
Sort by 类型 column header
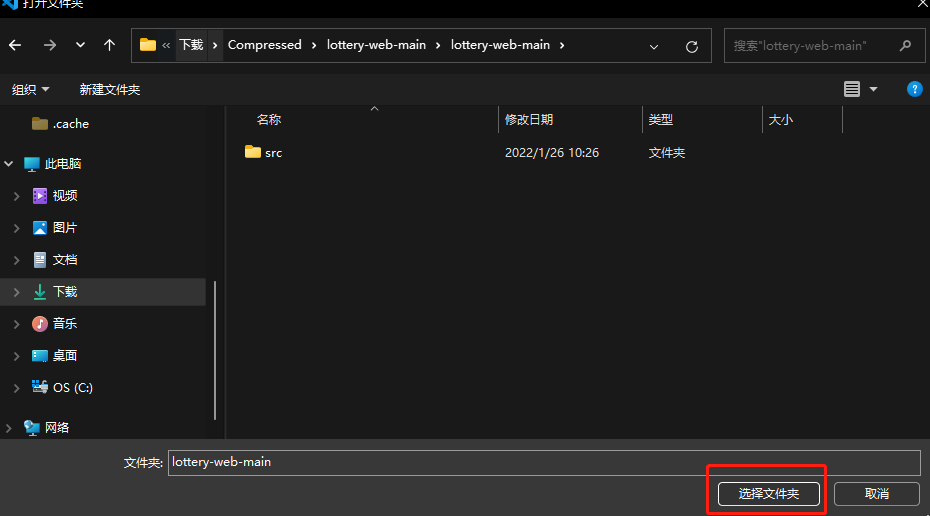(x=661, y=120)
